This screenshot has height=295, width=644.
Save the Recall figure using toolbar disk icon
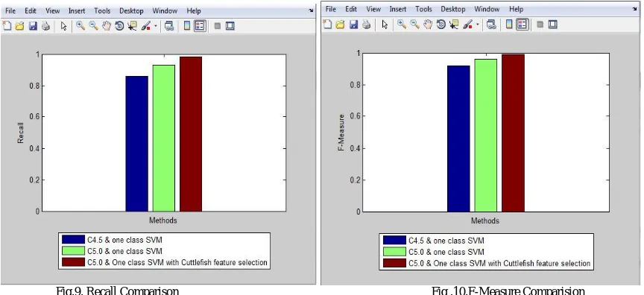[33, 26]
